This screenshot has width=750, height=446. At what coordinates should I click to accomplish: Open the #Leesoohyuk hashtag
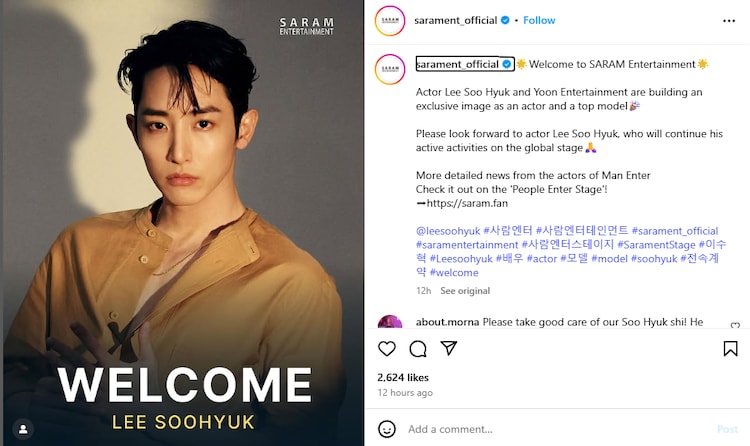click(461, 258)
